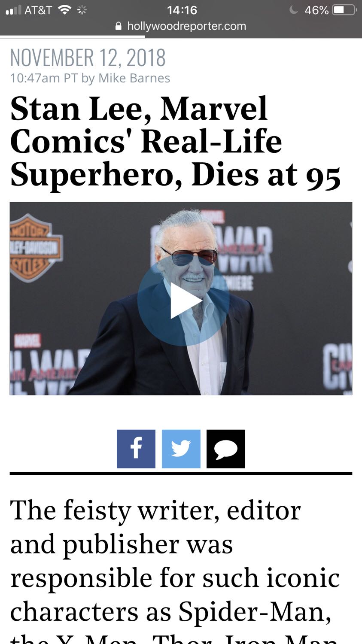Tap the November 12, 2018 date
This screenshot has width=362, height=644.
point(88,58)
